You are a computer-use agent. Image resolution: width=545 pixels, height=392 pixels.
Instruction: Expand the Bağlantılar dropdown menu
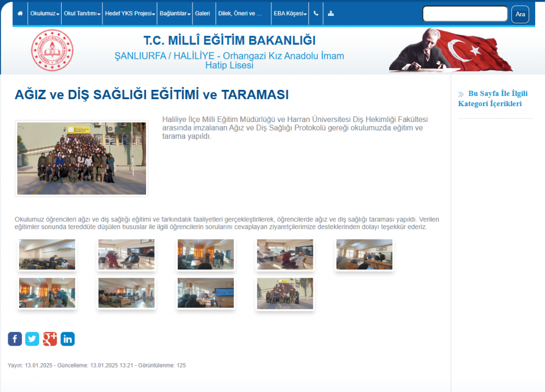coord(174,14)
